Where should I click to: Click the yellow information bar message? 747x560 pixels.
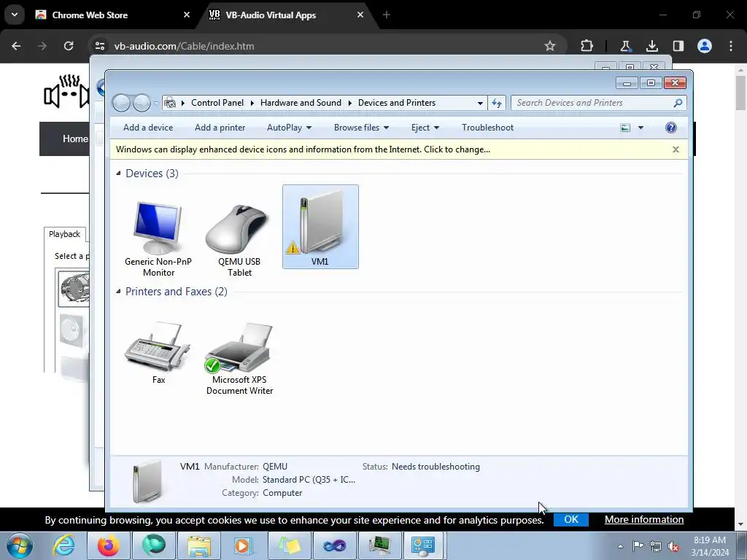click(303, 149)
